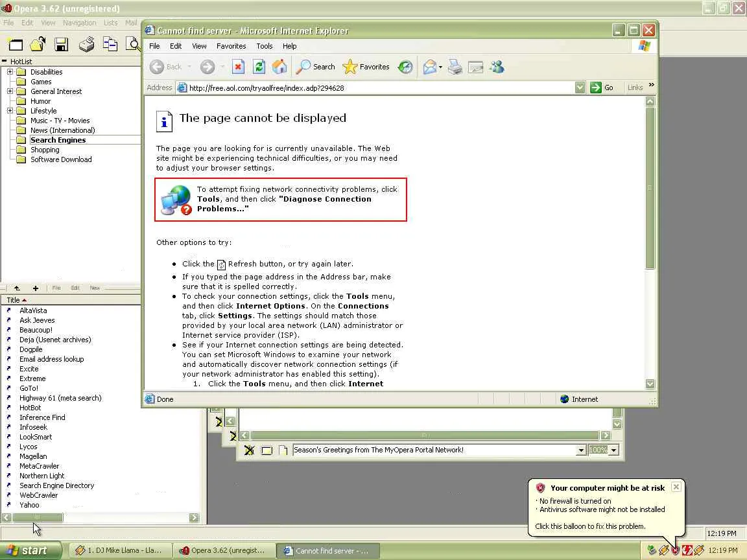Click the green Refresh icon in Internet Explorer toolbar
Viewport: 747px width, 560px height.
[x=259, y=67]
